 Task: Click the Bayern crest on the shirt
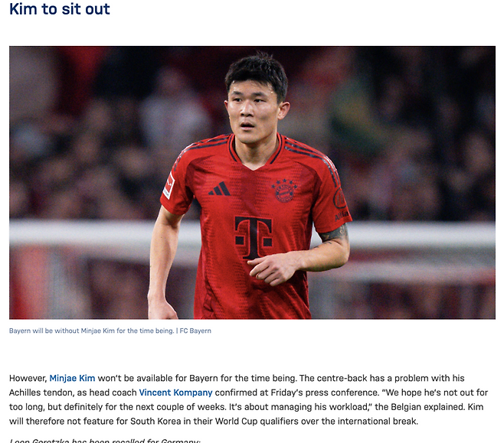coord(284,191)
